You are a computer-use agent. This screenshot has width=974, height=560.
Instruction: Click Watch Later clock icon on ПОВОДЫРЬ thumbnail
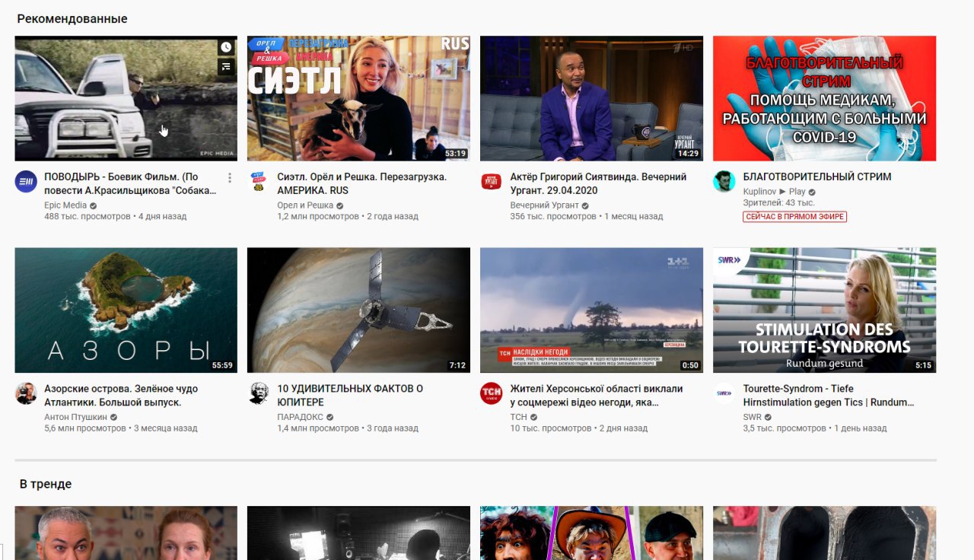pyautogui.click(x=226, y=47)
